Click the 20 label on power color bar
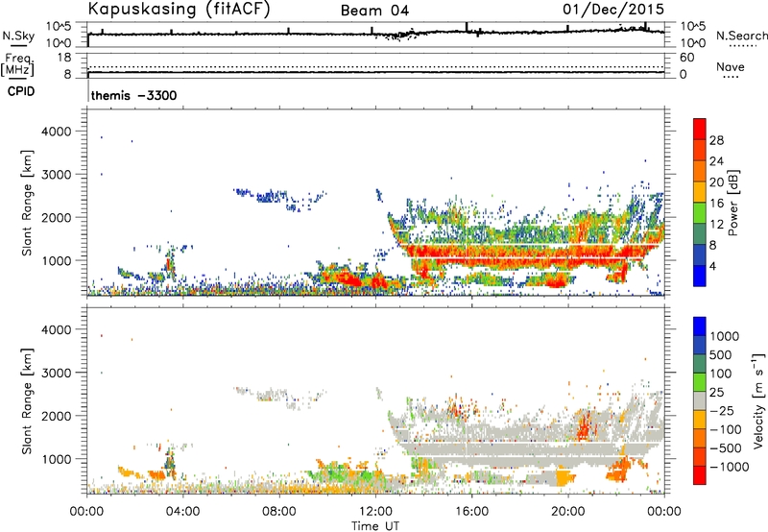 716,182
